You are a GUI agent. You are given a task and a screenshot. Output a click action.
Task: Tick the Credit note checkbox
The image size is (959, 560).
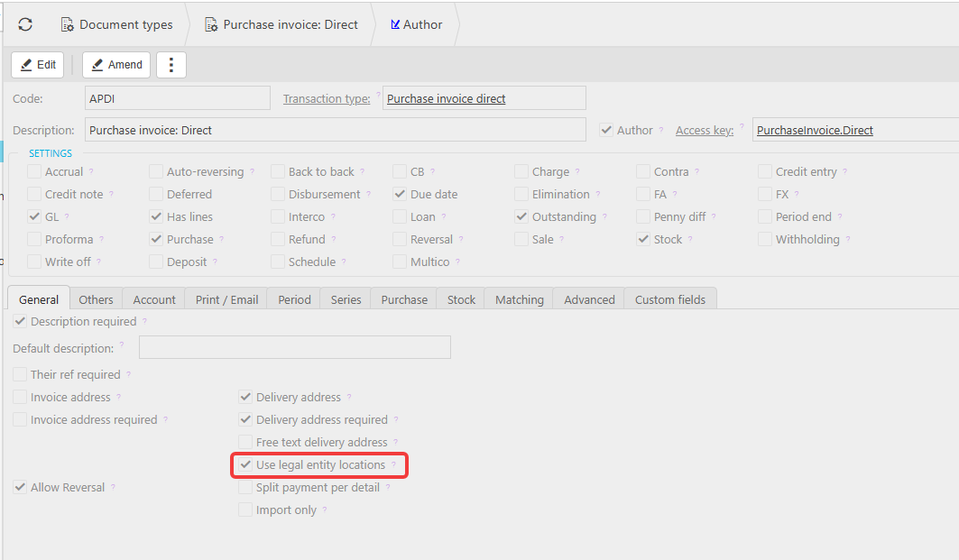34,195
